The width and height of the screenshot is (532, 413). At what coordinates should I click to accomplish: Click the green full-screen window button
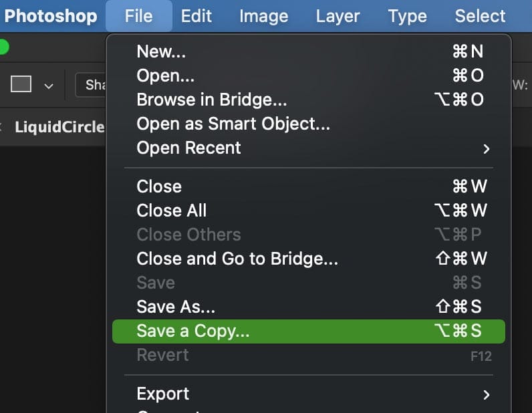tap(3, 47)
